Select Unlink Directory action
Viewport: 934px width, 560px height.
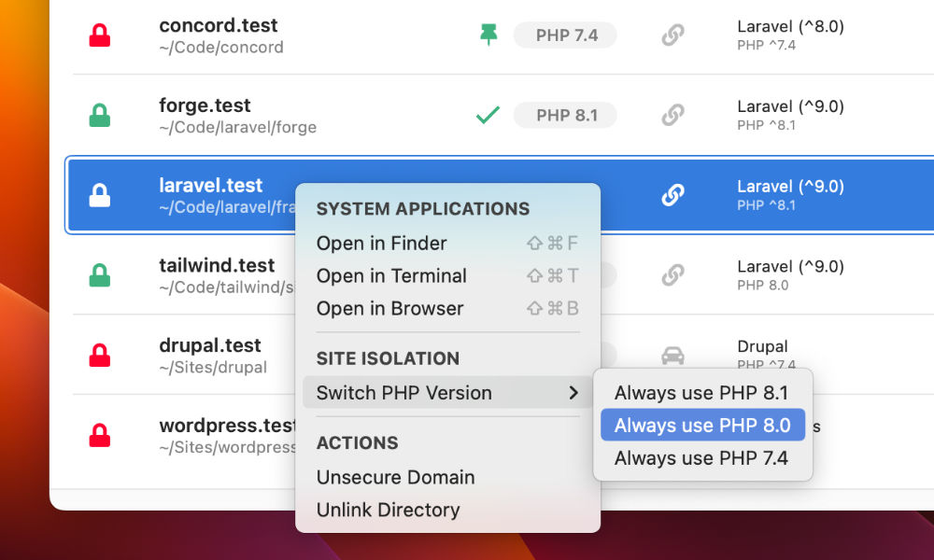(x=447, y=510)
